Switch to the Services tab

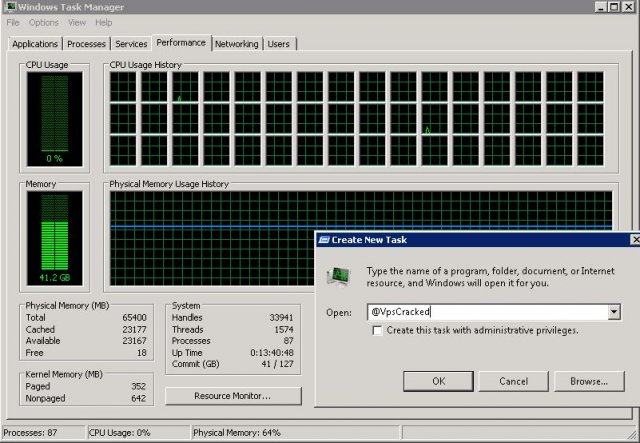[131, 44]
